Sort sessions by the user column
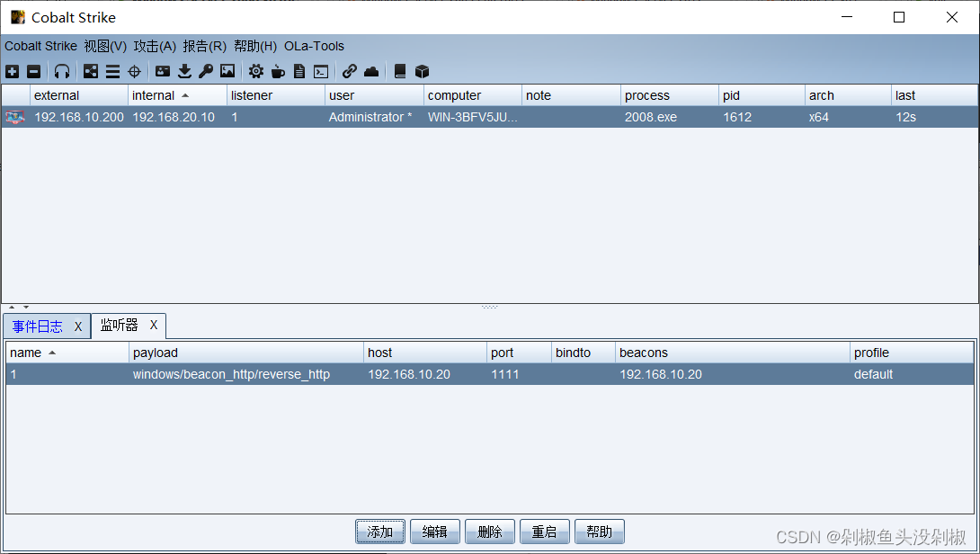Screen dimensions: 980x554 click(374, 95)
